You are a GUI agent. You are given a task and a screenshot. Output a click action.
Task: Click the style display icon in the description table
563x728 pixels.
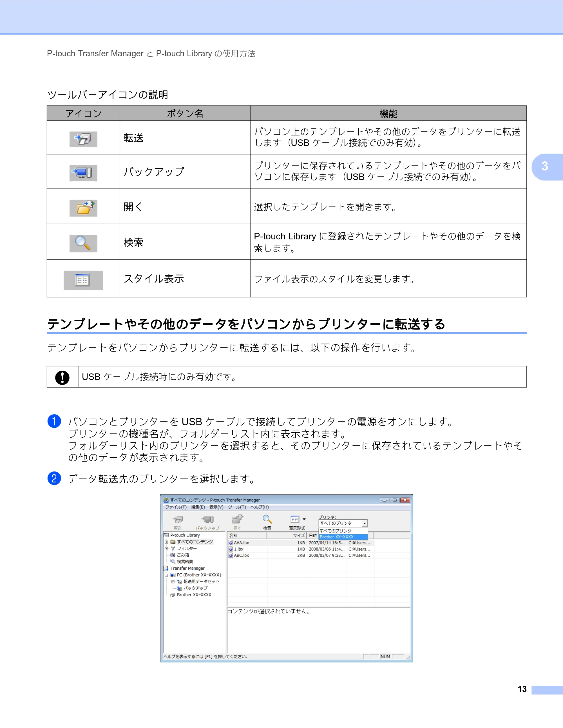tap(83, 280)
